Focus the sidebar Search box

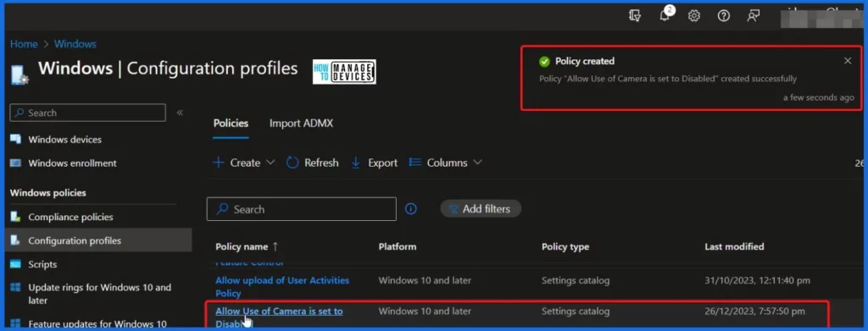point(87,113)
